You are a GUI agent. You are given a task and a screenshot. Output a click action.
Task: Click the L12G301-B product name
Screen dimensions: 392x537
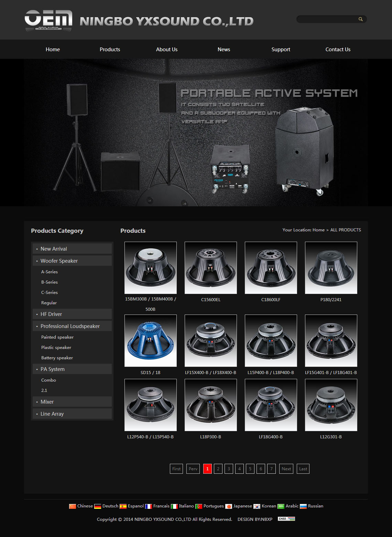331,437
